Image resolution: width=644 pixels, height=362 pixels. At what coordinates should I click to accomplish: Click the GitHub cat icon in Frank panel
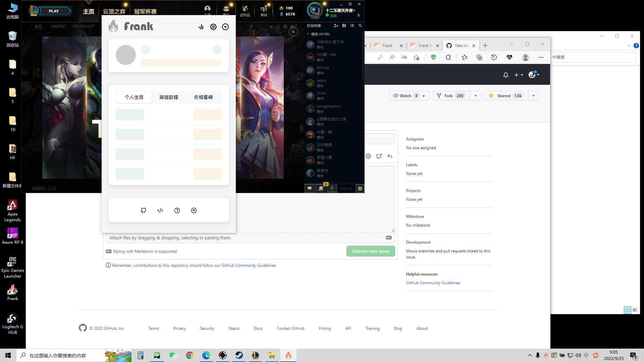click(143, 210)
